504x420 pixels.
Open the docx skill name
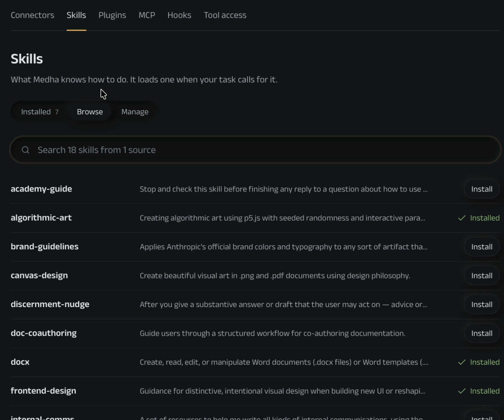click(20, 362)
